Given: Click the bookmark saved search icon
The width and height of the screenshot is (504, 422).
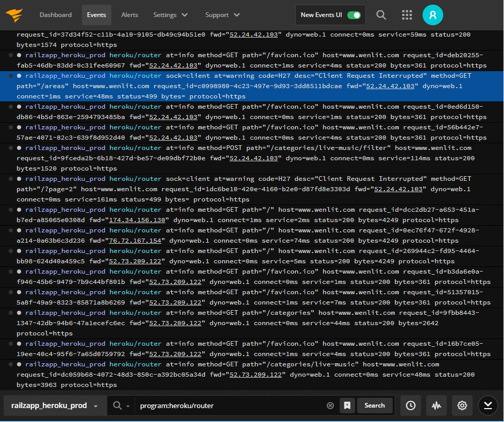Looking at the screenshot, I should point(347,406).
